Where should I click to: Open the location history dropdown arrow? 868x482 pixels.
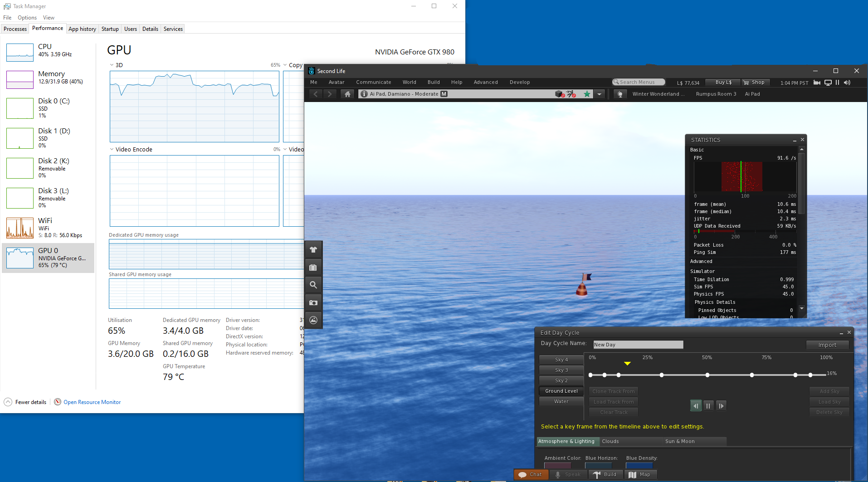[599, 94]
